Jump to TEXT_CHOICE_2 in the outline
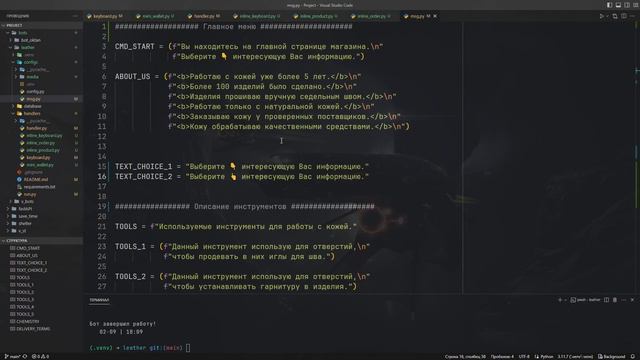Viewport: 640px width, 360px height. pyautogui.click(x=41, y=270)
